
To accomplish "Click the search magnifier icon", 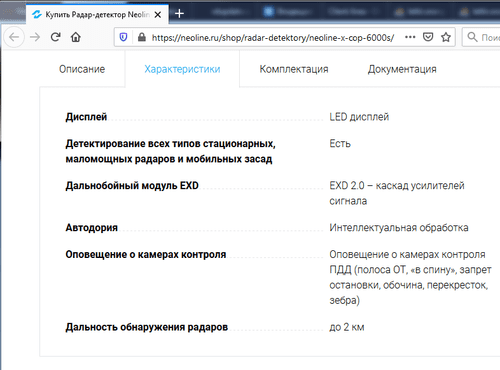I will [x=472, y=37].
